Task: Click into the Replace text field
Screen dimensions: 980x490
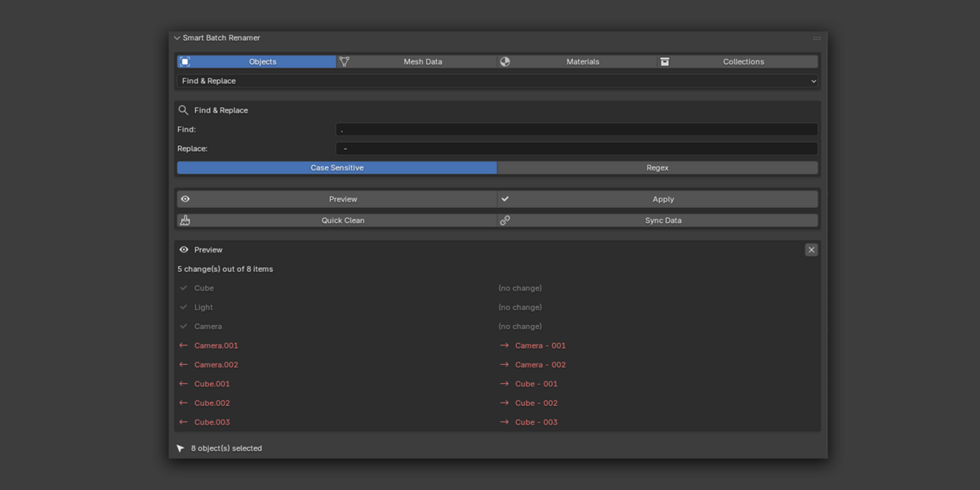Action: coord(577,149)
